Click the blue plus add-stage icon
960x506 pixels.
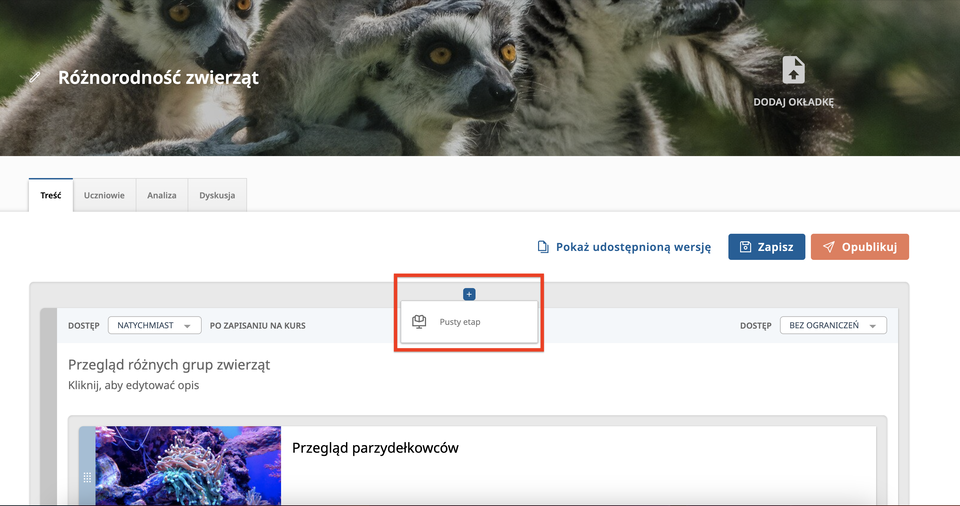469,294
